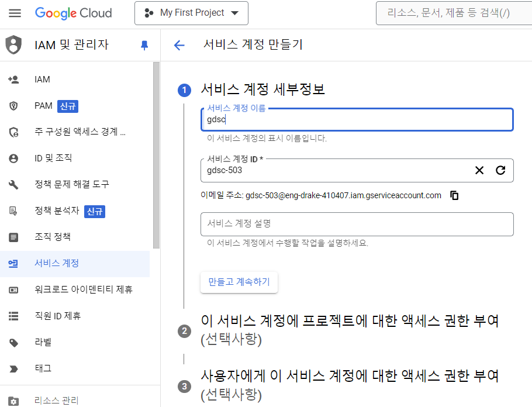Click the project selector dropdown arrow
The image size is (532, 407).
tap(234, 13)
